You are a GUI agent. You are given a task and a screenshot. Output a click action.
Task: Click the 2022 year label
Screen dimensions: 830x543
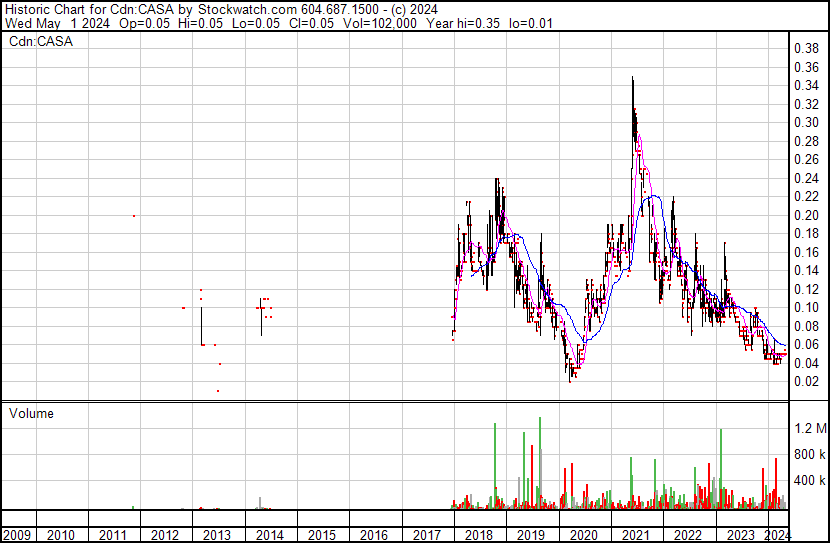[687, 535]
